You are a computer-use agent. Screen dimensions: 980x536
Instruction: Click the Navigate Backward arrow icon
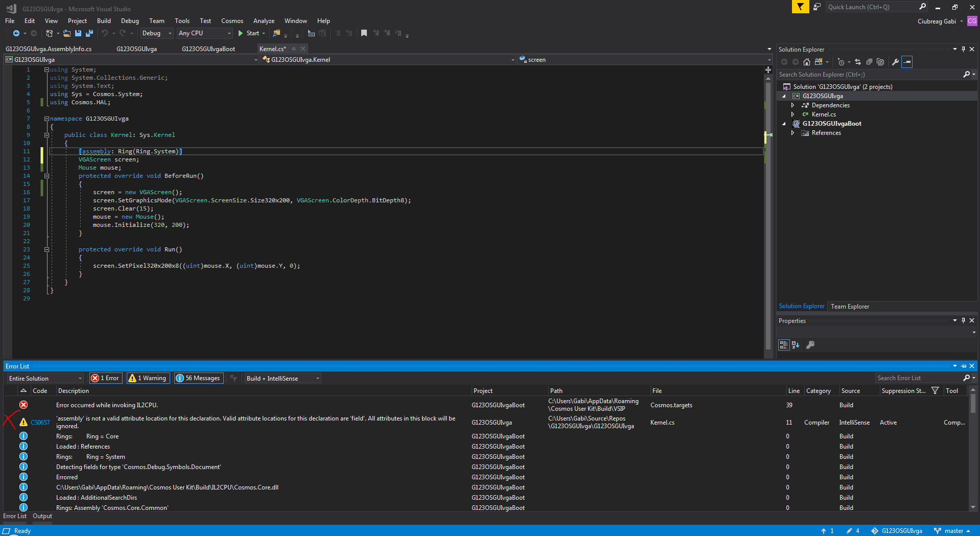16,33
